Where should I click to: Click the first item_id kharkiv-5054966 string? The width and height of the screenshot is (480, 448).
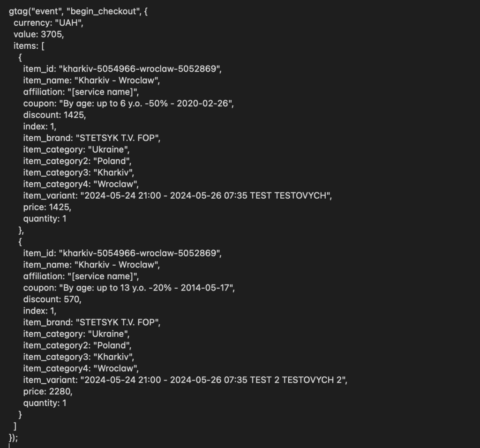(139, 69)
